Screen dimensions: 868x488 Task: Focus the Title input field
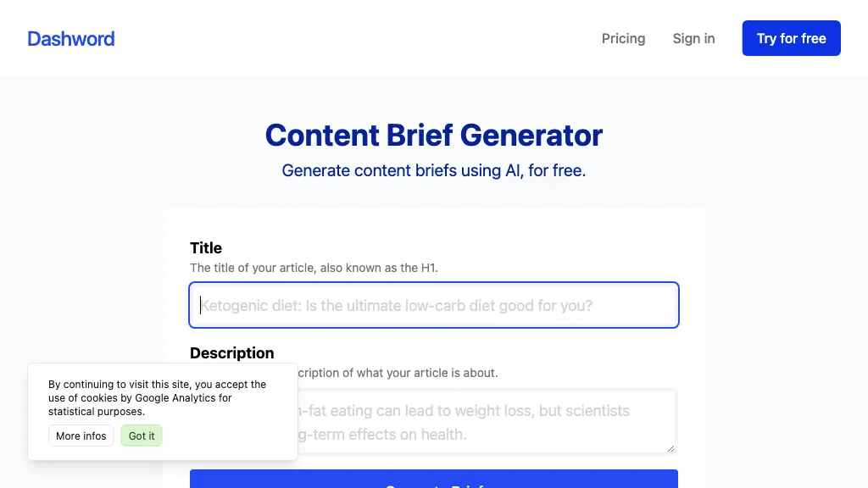tap(434, 305)
